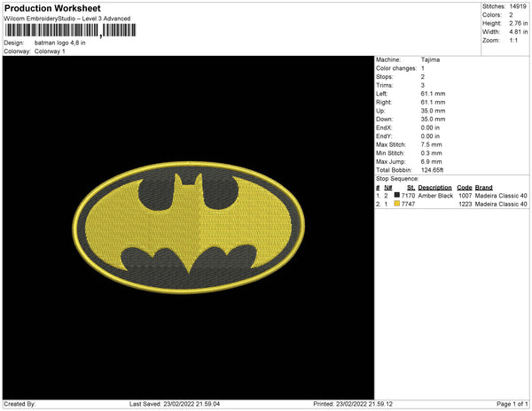The width and height of the screenshot is (532, 411).
Task: Click 'Printed: 23/02/2022 21.59.12' footer text
Action: tap(353, 404)
